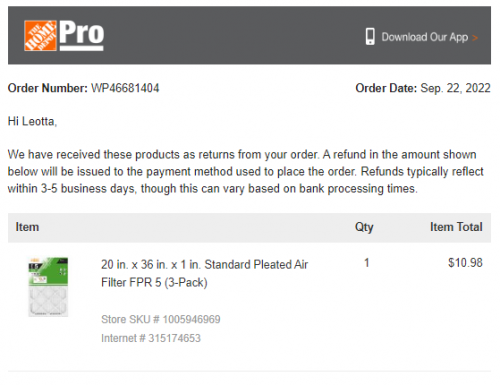The height and width of the screenshot is (385, 500).
Task: Click Internet # 315174653
Action: tap(151, 338)
